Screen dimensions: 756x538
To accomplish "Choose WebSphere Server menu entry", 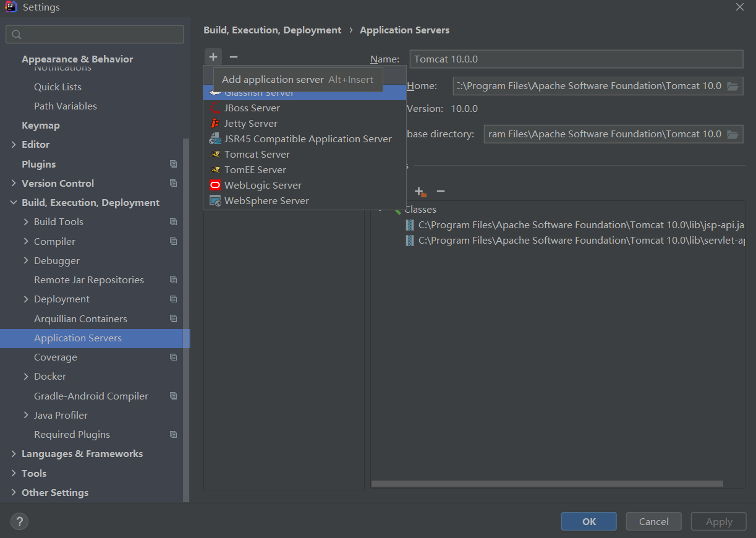I will tap(305, 201).
